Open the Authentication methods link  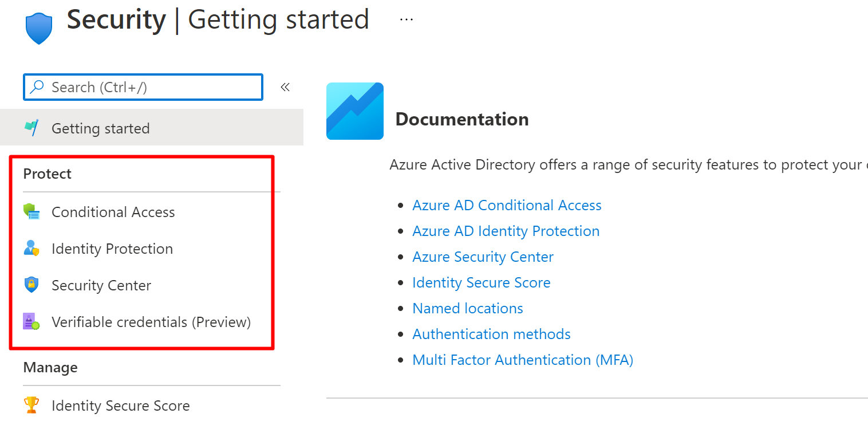(491, 334)
